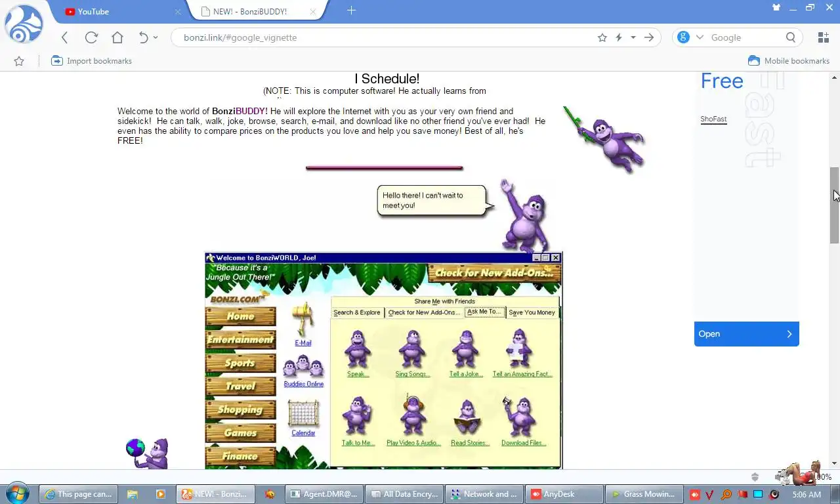Click the go arrow in address bar
Image resolution: width=840 pixels, height=504 pixels.
(x=649, y=37)
